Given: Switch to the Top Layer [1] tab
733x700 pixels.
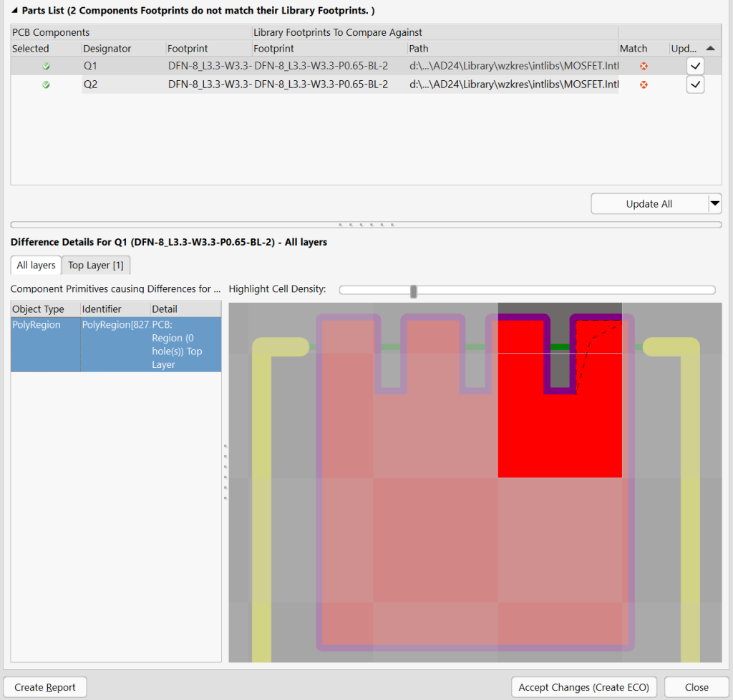Looking at the screenshot, I should (x=96, y=266).
